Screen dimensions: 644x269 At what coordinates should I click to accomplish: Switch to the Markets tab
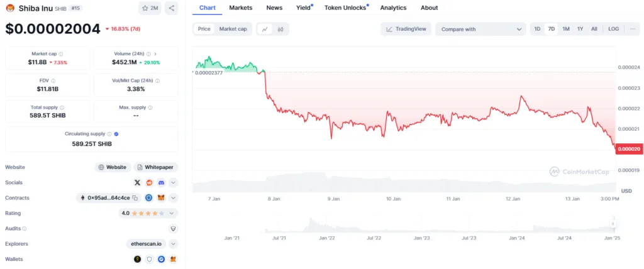(x=241, y=8)
